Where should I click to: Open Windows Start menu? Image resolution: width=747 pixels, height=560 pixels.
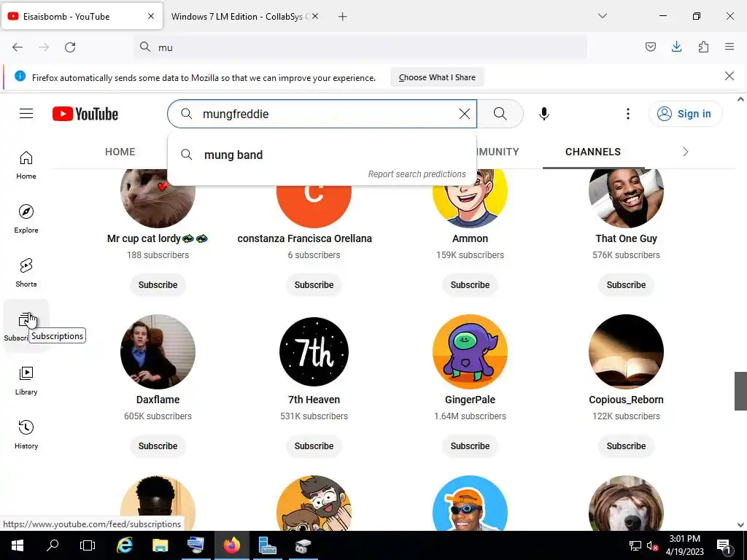click(x=18, y=545)
